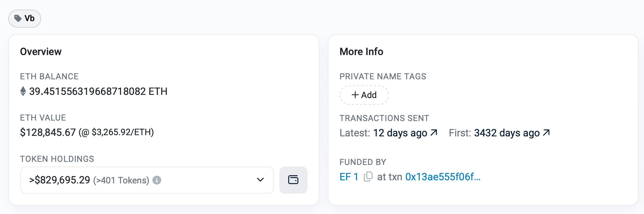
Task: Click the 3432 days ago first transaction link
Action: pos(507,133)
